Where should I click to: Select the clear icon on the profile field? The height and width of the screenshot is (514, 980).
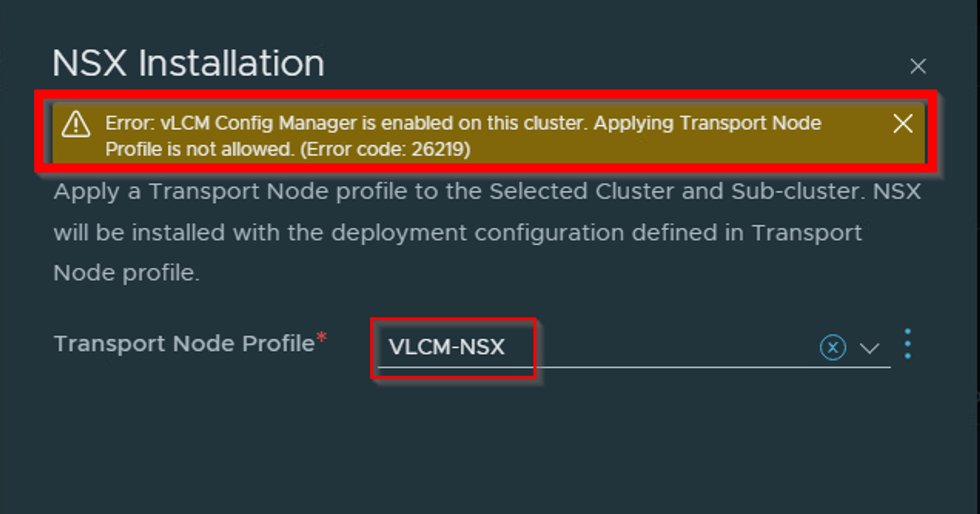(x=832, y=348)
